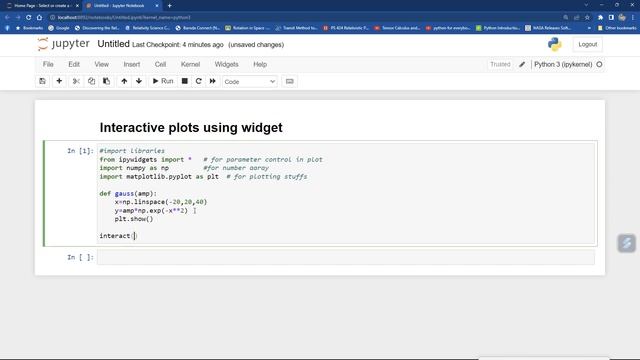Click the Python 3 (ipykernel) kernel name
This screenshot has height=360, width=640.
(563, 64)
